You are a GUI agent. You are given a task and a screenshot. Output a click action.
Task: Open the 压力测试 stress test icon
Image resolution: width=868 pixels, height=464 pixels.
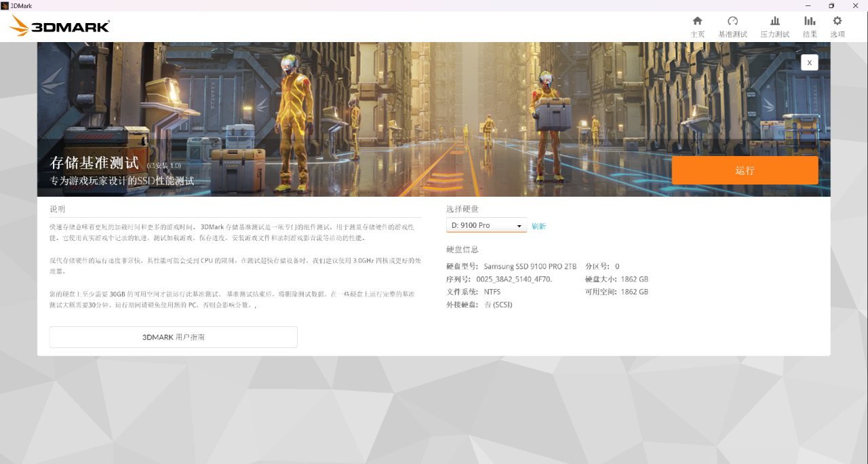[774, 21]
